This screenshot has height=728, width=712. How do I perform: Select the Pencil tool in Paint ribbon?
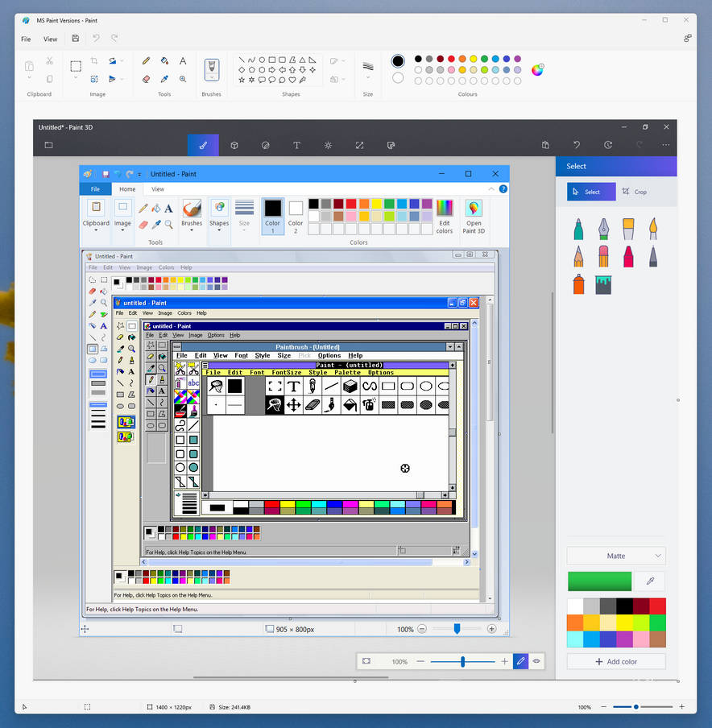tap(147, 61)
